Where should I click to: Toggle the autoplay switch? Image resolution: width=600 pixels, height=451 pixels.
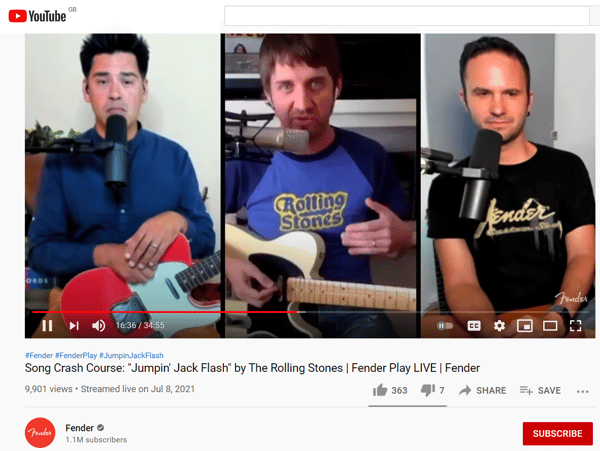[x=445, y=326]
